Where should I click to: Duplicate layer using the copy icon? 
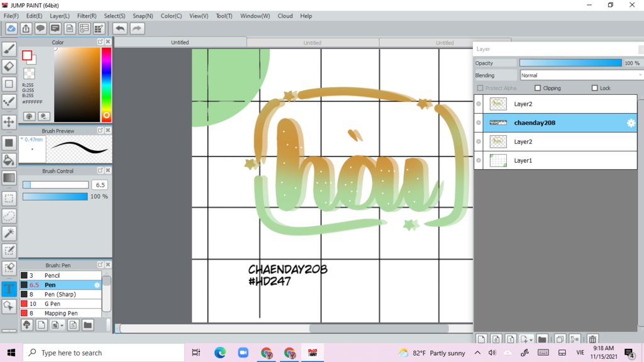tap(559, 339)
